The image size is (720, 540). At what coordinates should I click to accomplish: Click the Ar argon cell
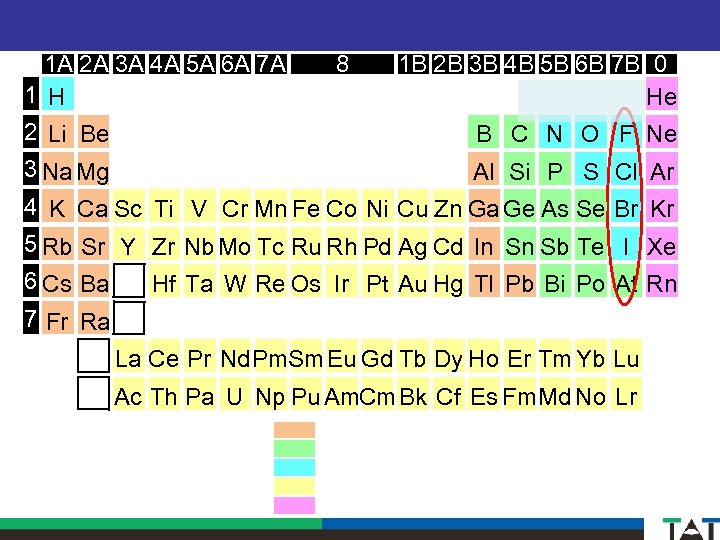[x=662, y=169]
